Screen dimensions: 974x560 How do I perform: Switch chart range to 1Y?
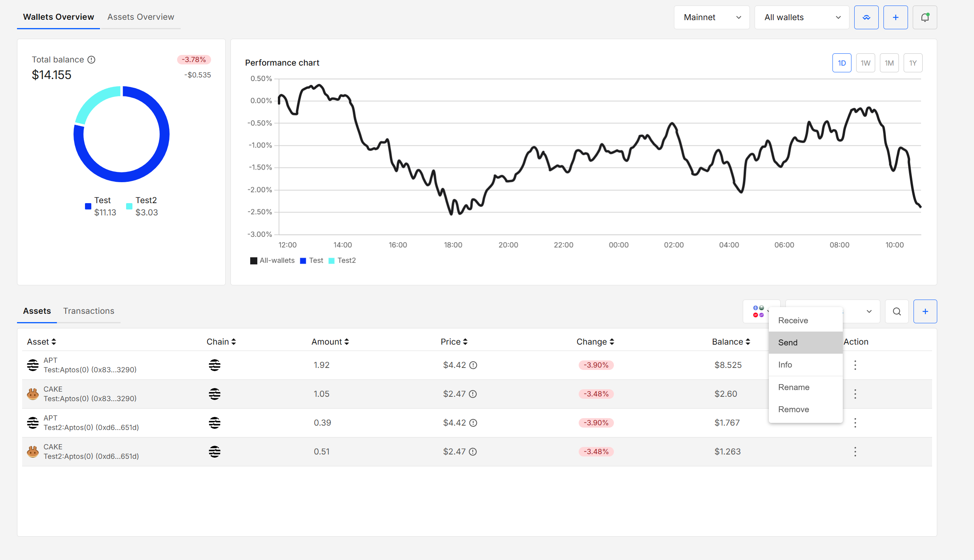tap(913, 63)
